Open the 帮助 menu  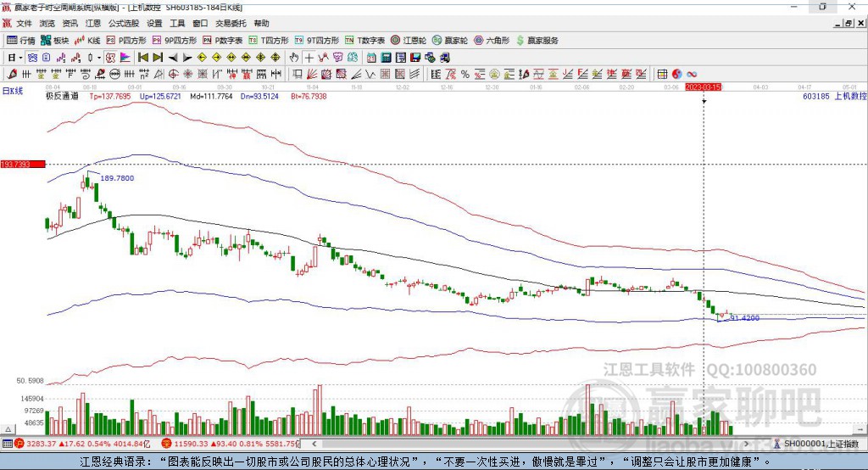(x=261, y=23)
